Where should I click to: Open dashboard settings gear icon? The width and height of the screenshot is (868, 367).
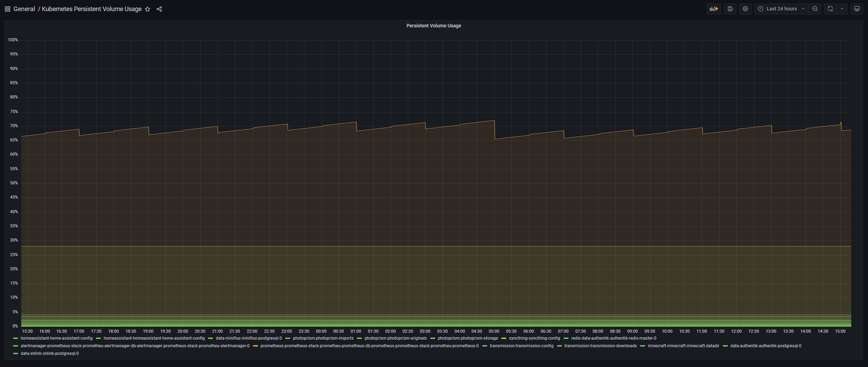745,9
